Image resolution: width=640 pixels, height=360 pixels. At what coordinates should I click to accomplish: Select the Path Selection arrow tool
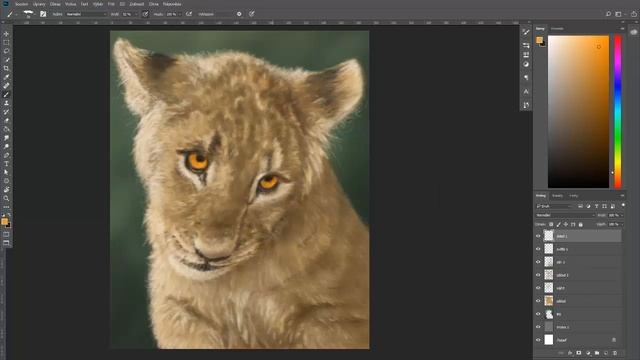pos(6,172)
